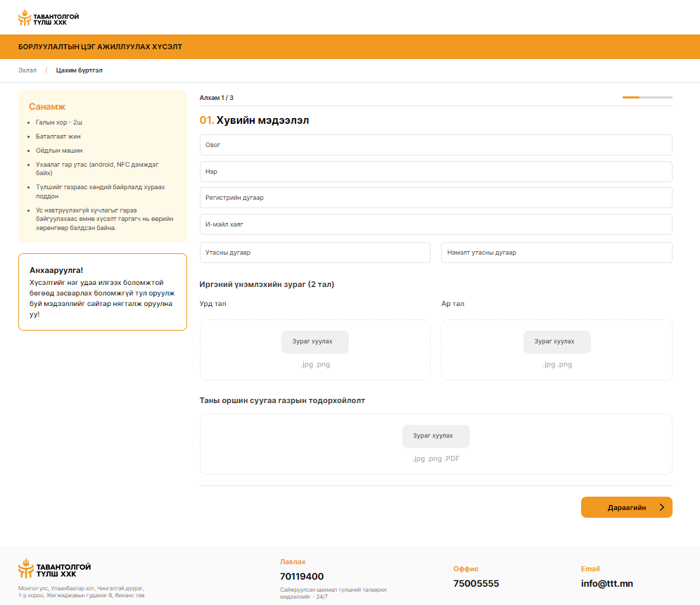Click the 70119400 hotline number
The image size is (700, 605).
pyautogui.click(x=302, y=577)
